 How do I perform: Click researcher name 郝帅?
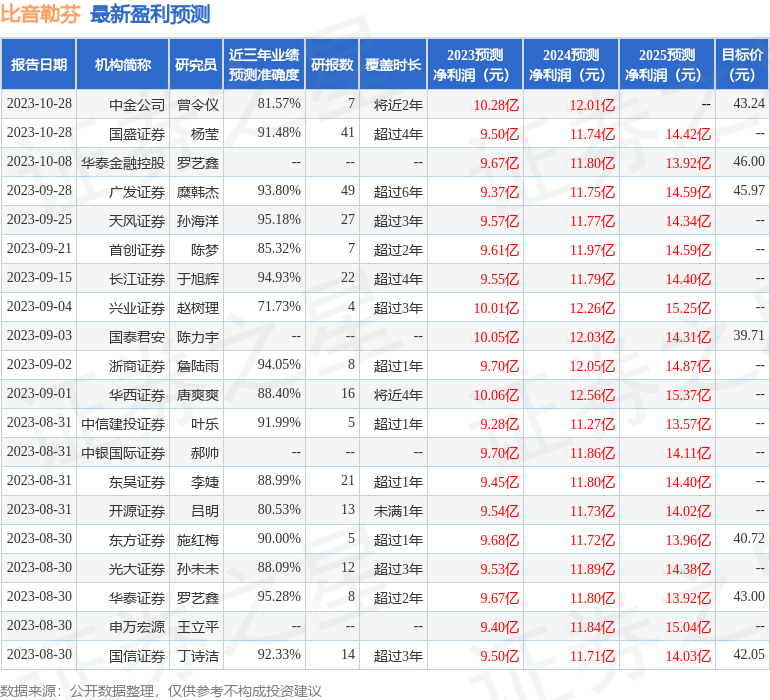(205, 452)
